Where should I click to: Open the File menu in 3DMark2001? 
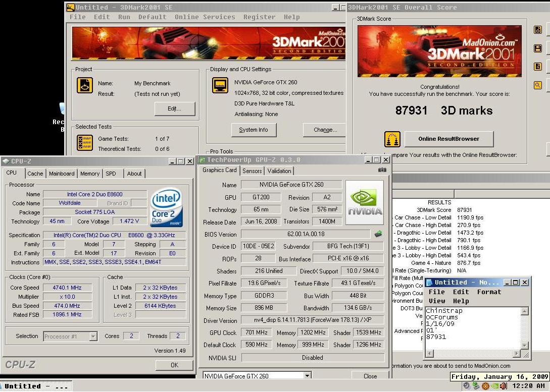[77, 17]
